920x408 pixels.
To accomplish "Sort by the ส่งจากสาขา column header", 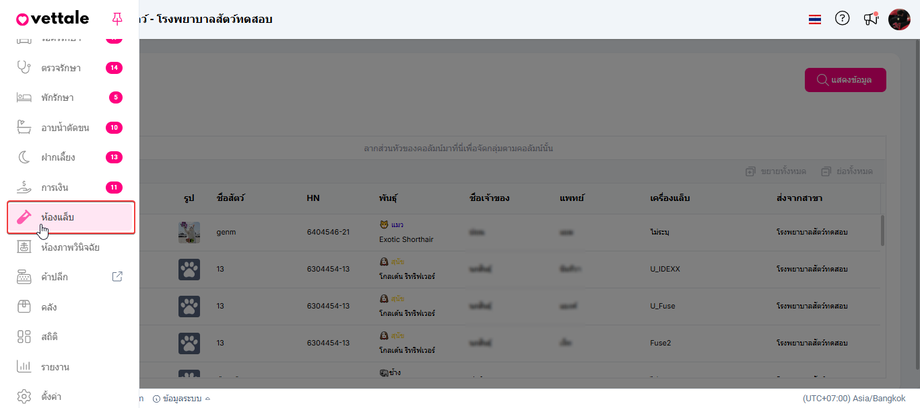I will click(x=799, y=198).
